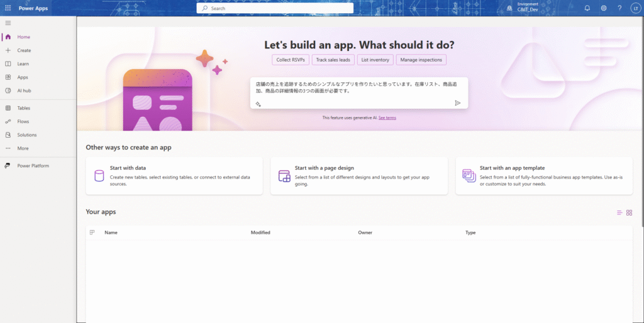Open settings gear icon
644x323 pixels.
pyautogui.click(x=604, y=8)
